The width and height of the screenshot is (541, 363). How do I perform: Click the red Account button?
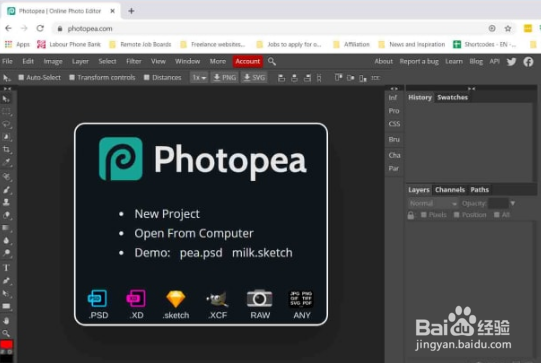tap(247, 61)
